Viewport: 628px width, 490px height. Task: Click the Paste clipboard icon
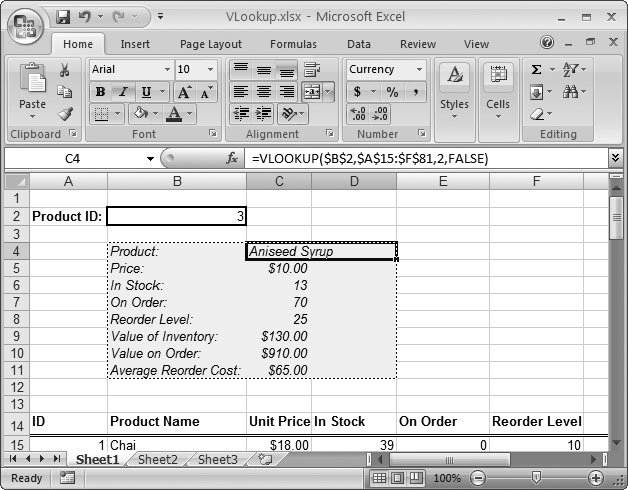click(x=32, y=79)
